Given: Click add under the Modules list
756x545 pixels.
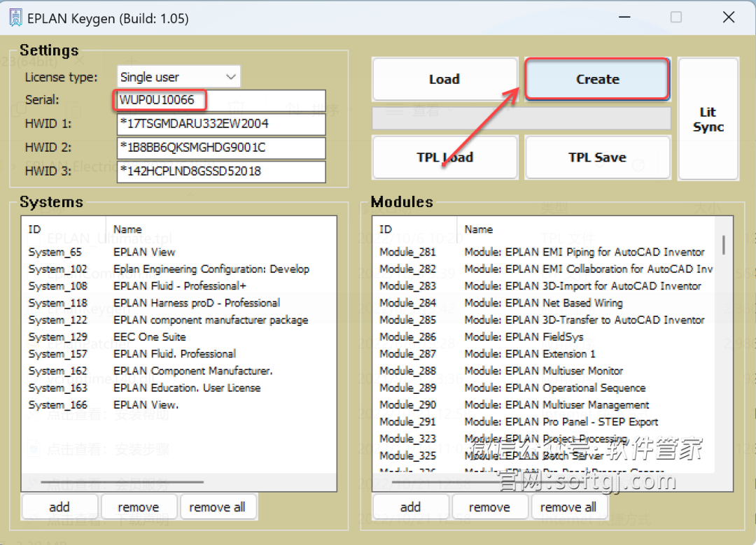Looking at the screenshot, I should click(410, 507).
